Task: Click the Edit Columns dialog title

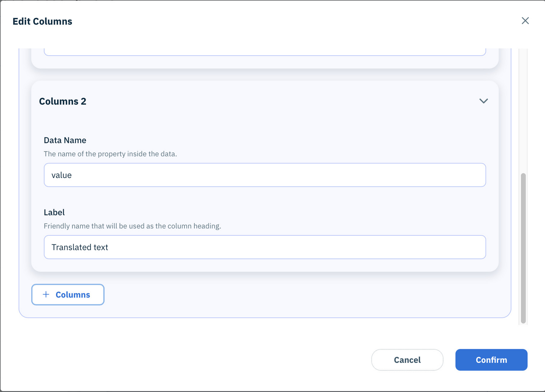Action: (x=42, y=21)
